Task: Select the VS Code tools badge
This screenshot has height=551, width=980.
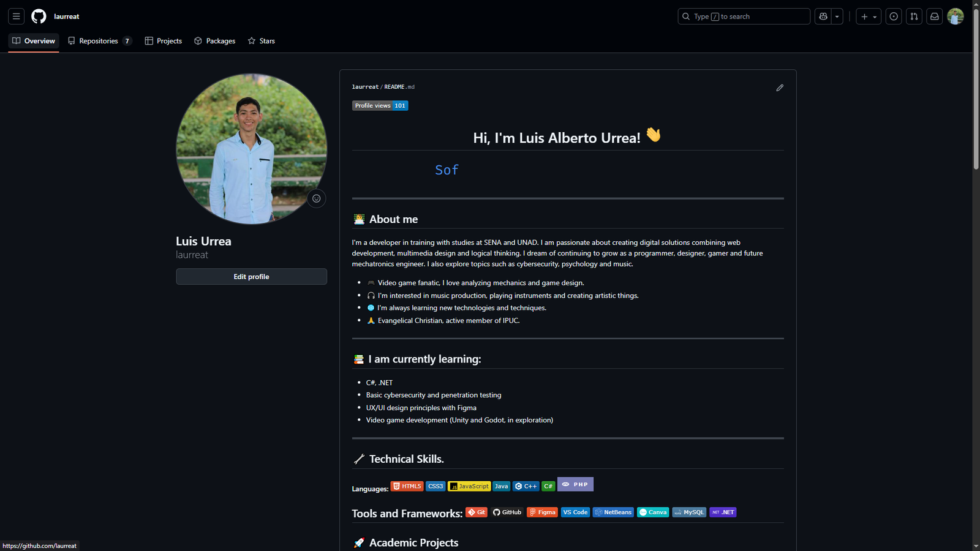Action: pyautogui.click(x=575, y=512)
